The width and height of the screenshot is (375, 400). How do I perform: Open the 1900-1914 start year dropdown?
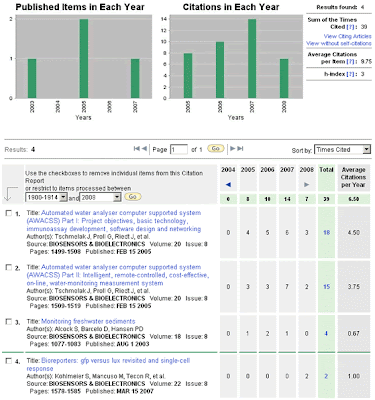coord(46,197)
